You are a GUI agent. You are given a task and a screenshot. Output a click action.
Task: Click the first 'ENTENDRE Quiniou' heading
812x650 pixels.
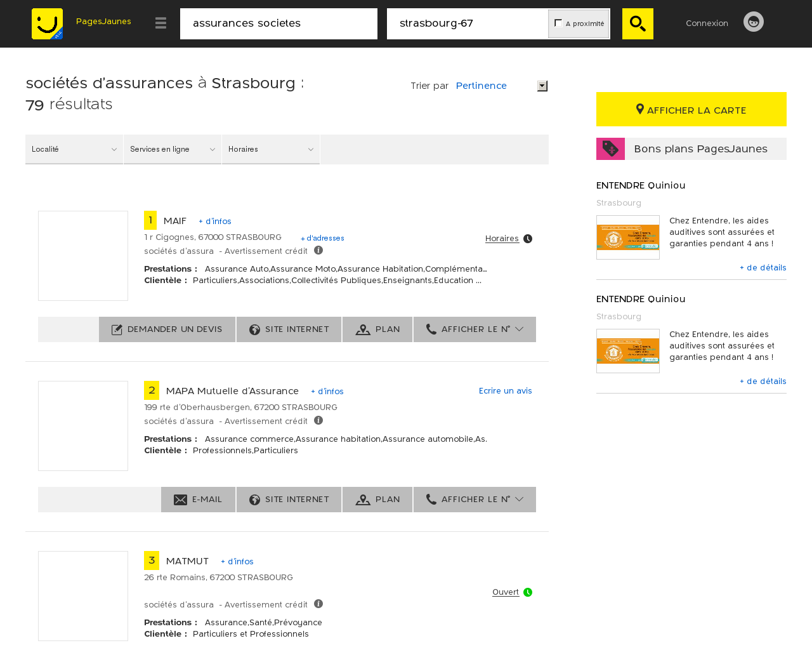tap(641, 185)
